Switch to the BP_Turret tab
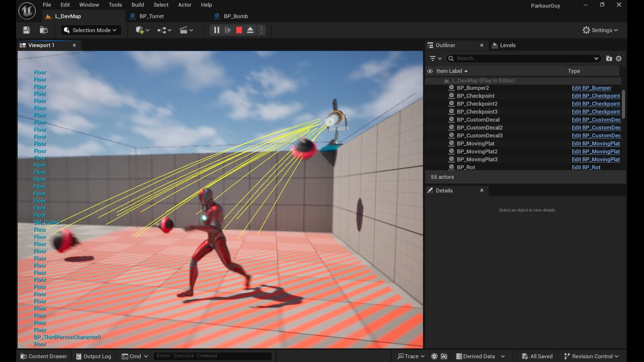The image size is (644, 362). point(152,16)
